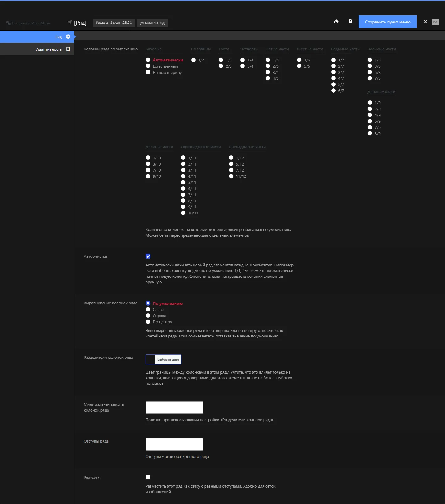Open the column divider color swatch
The height and width of the screenshot is (504, 445).
pyautogui.click(x=150, y=359)
